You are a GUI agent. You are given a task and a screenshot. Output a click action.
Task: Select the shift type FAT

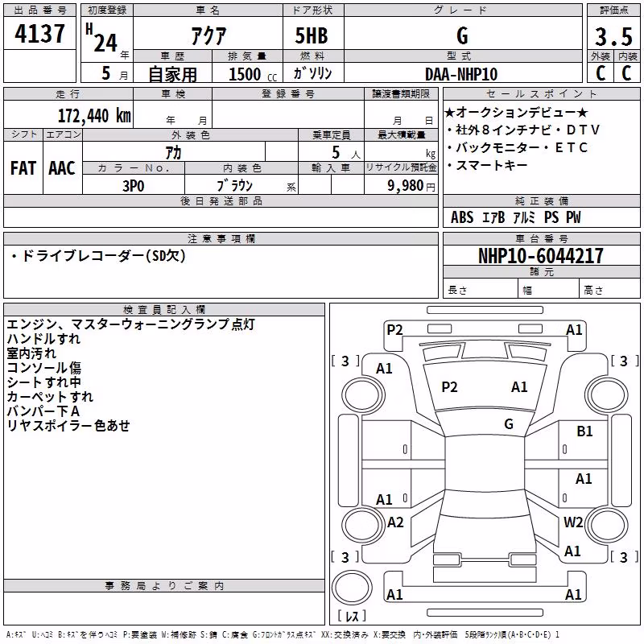23,168
